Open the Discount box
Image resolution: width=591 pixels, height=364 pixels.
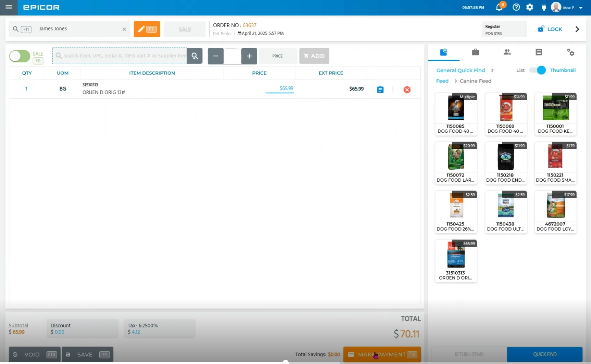point(82,328)
